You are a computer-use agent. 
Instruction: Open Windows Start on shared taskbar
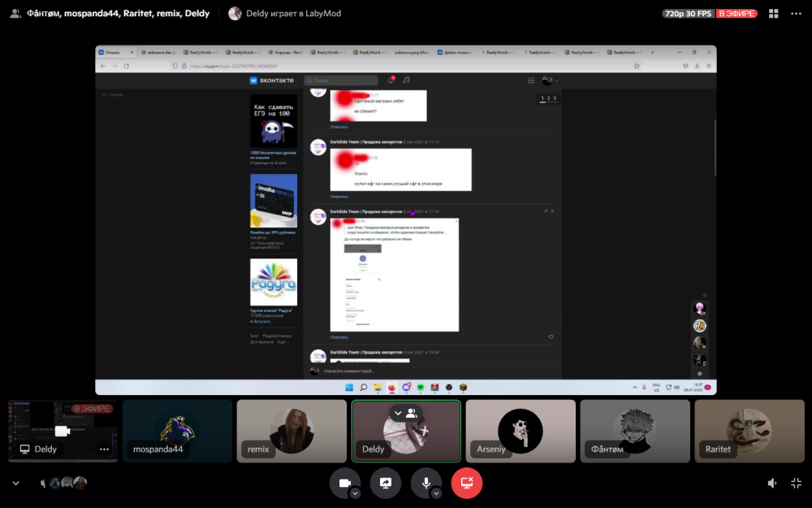349,387
